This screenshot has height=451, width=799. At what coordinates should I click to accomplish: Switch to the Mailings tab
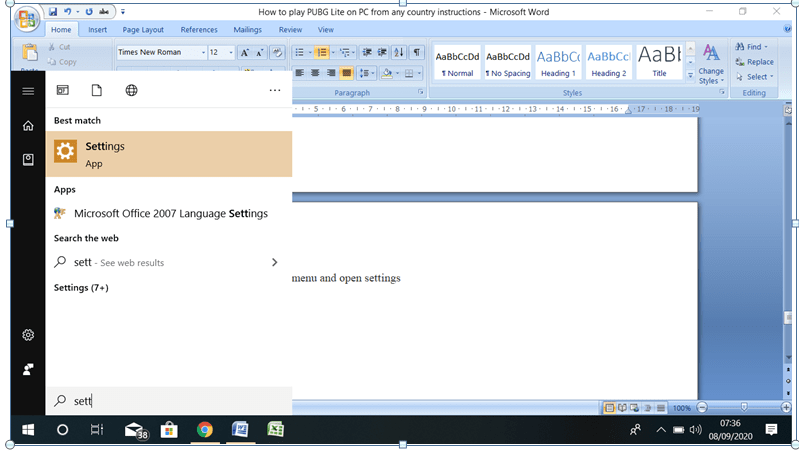(x=248, y=30)
